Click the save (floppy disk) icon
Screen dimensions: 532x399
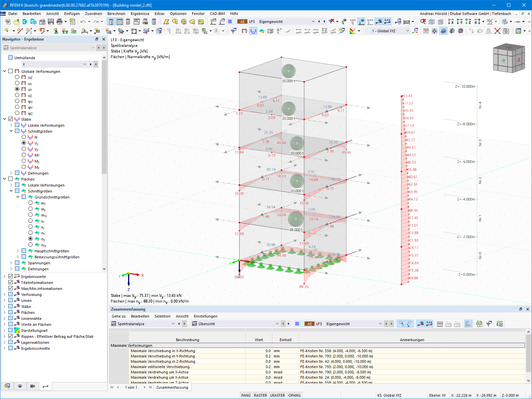pyautogui.click(x=51, y=22)
